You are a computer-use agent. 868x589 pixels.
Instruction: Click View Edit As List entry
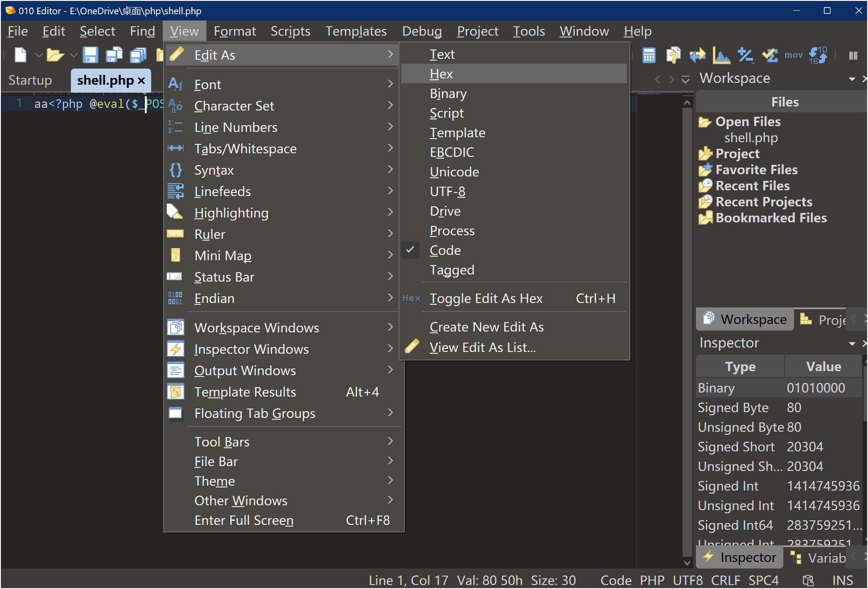coord(482,348)
